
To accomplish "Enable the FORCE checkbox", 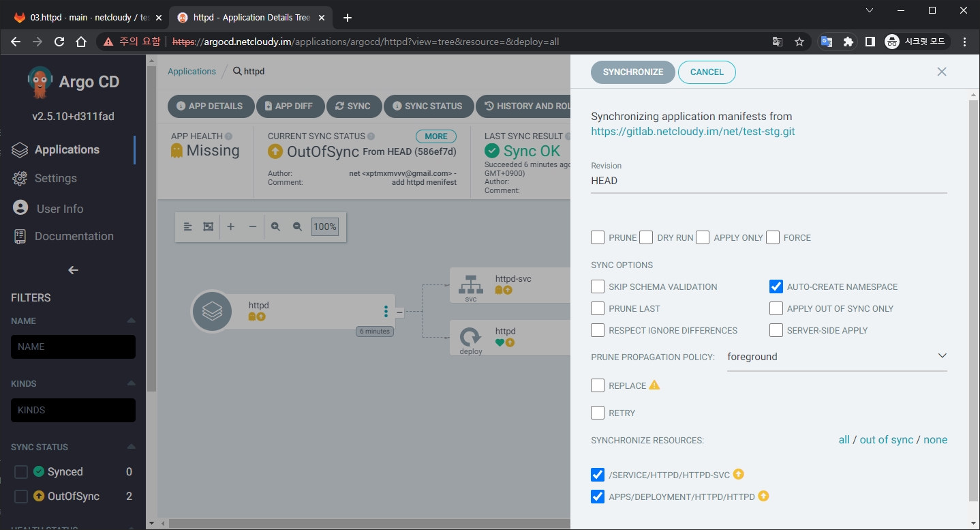I will (773, 237).
